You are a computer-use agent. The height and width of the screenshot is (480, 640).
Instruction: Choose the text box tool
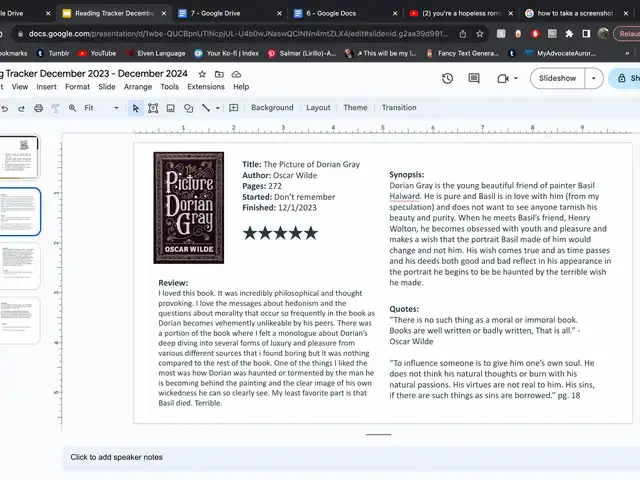[152, 108]
